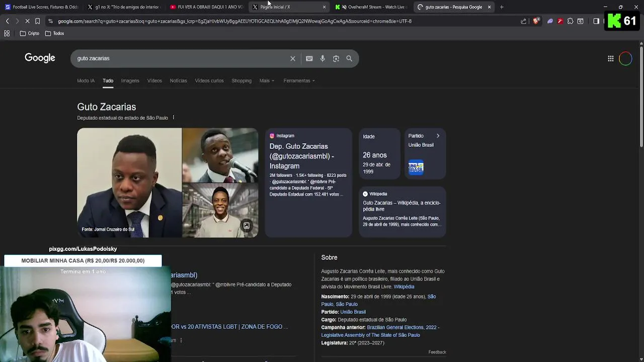The height and width of the screenshot is (362, 644).
Task: Clear the search box text
Action: point(293,58)
